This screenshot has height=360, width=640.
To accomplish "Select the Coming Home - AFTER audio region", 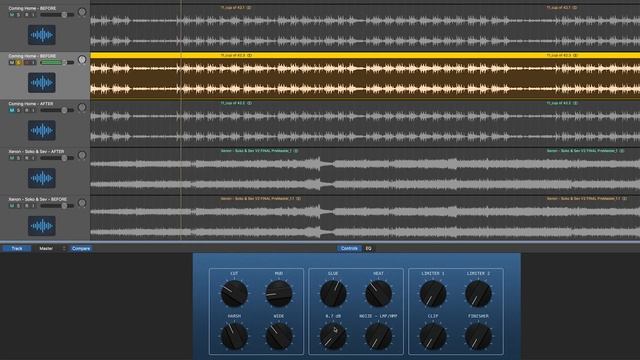I will pyautogui.click(x=365, y=123).
